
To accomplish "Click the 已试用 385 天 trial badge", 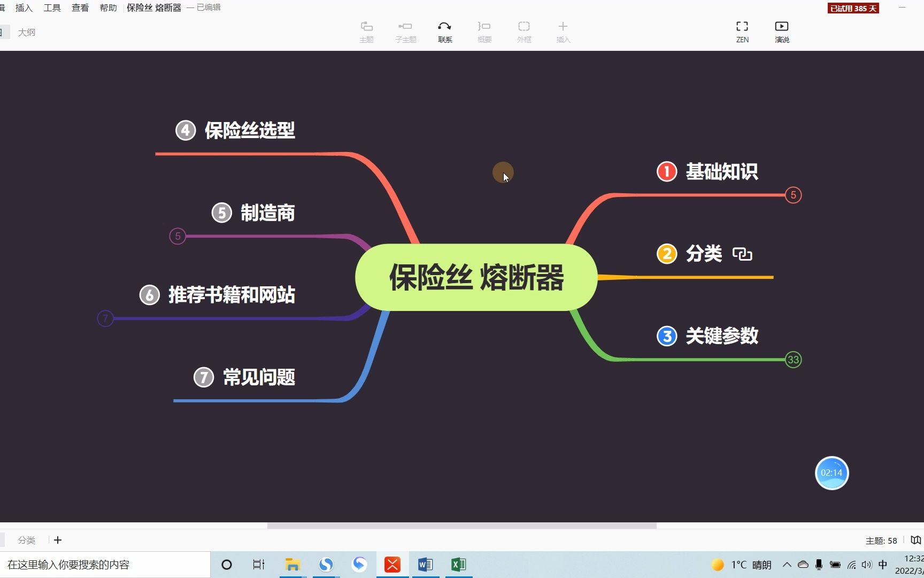I will pos(853,8).
